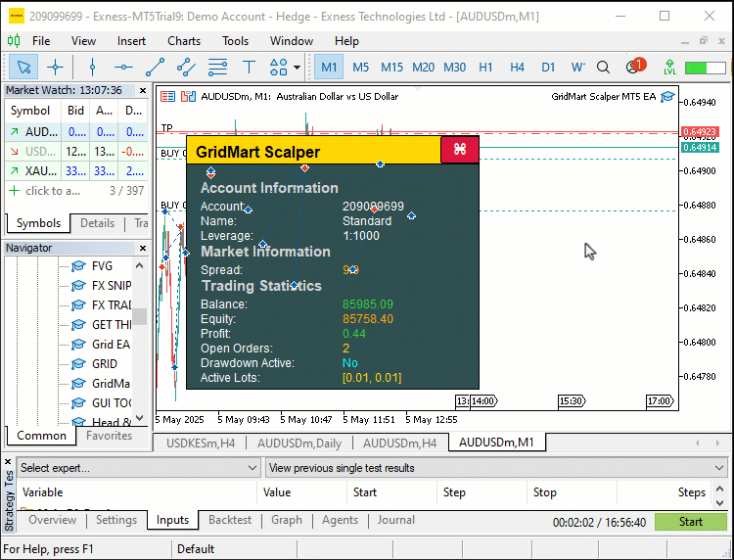Open the shapes objects tool
Screen dimensions: 734x560
click(279, 68)
